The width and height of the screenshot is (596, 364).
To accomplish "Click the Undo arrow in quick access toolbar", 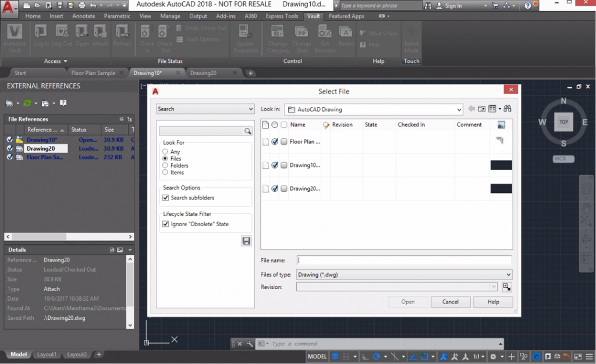I will (93, 5).
